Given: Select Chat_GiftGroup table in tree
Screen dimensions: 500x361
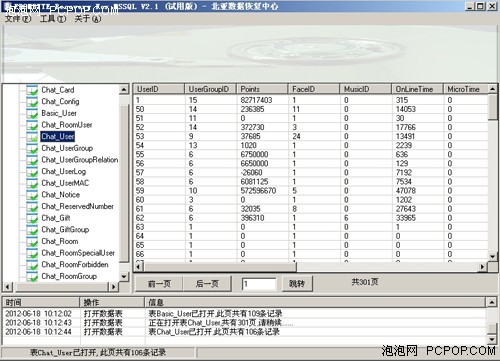Looking at the screenshot, I should point(65,230).
